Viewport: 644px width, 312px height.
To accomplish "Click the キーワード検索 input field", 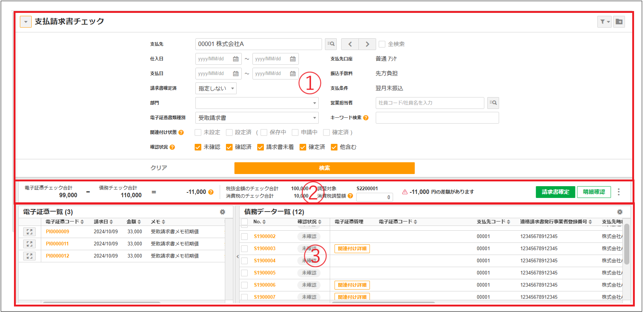I will coord(437,118).
